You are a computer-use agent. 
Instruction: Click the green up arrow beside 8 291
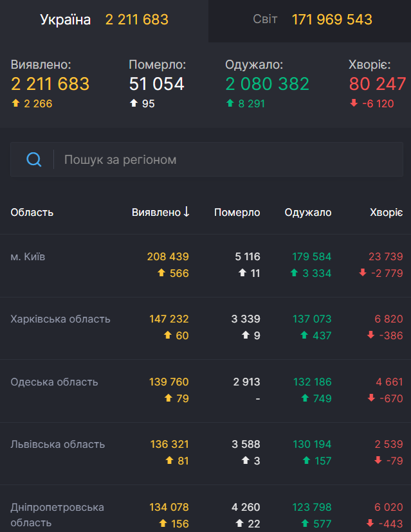[230, 103]
